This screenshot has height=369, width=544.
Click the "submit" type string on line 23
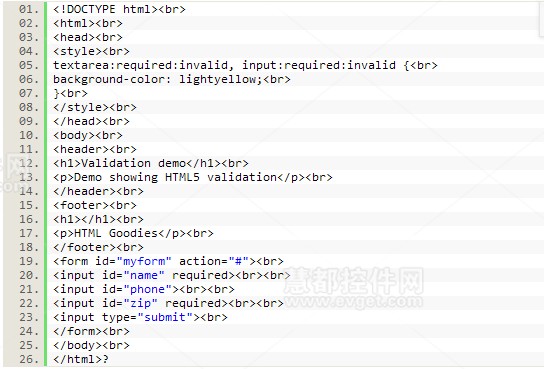point(165,317)
